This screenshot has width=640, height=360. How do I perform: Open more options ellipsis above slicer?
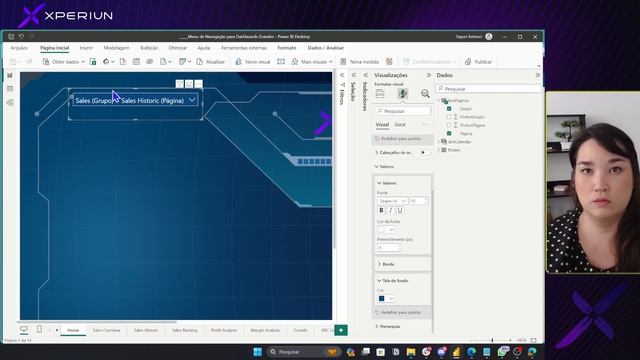click(x=198, y=84)
